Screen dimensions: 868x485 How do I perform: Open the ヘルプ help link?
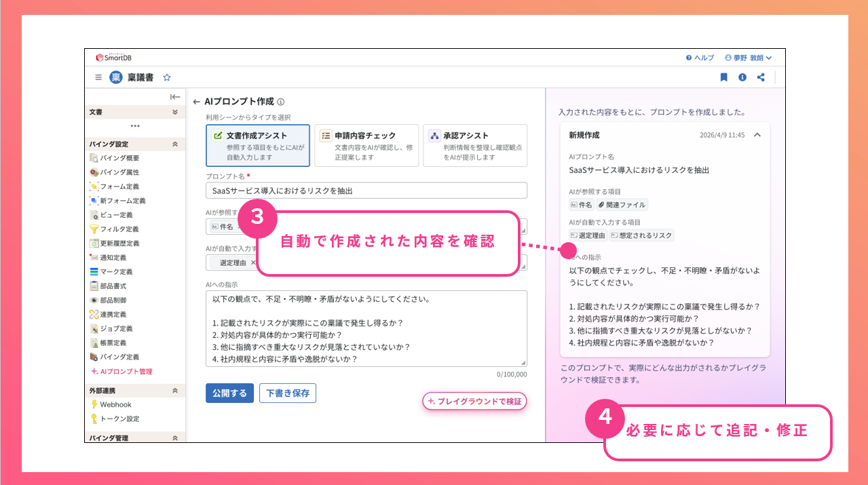pyautogui.click(x=700, y=58)
